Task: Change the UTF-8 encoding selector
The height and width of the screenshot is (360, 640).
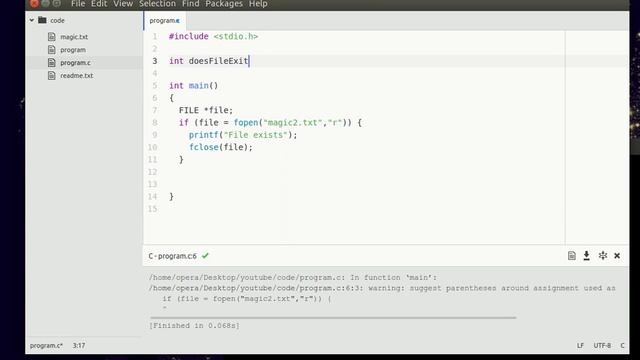Action: (602, 345)
